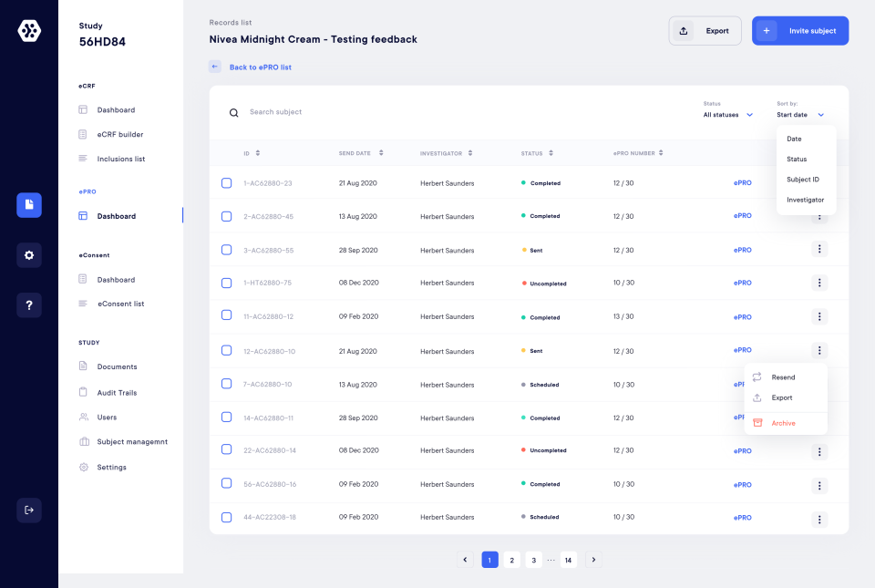
Task: Open the kebab menu on row 1-AC62880-23
Action: (x=819, y=182)
